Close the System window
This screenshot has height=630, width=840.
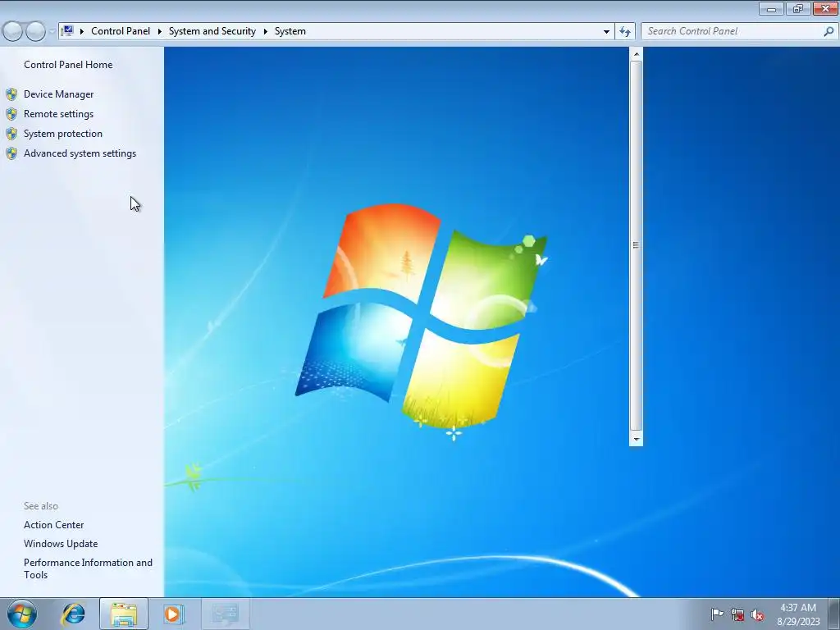pos(825,9)
